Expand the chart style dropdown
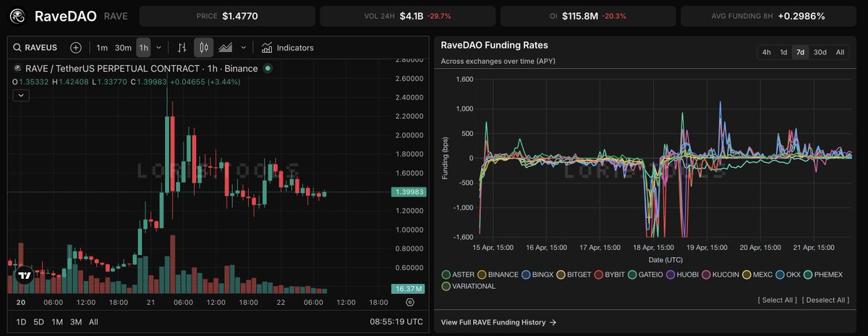The image size is (868, 336). tap(243, 48)
